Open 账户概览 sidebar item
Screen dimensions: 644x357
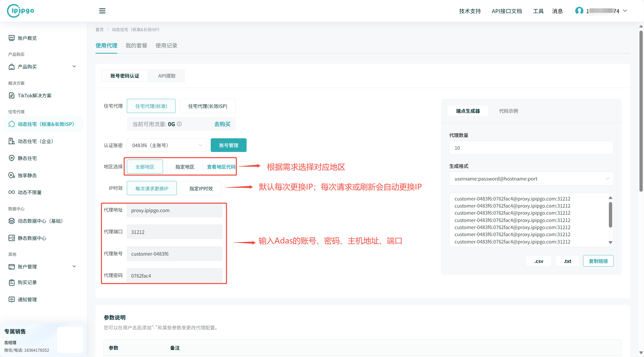[x=43, y=38]
